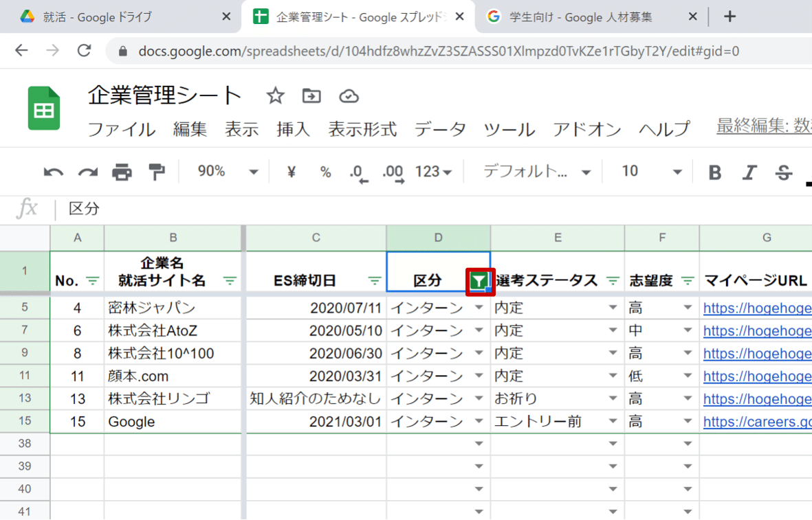The width and height of the screenshot is (812, 520).
Task: Open the ツール menu
Action: click(509, 129)
